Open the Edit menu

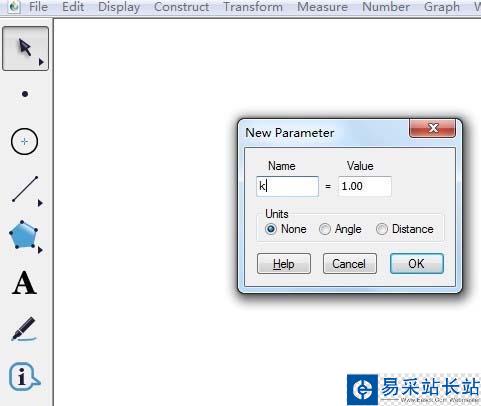point(73,7)
